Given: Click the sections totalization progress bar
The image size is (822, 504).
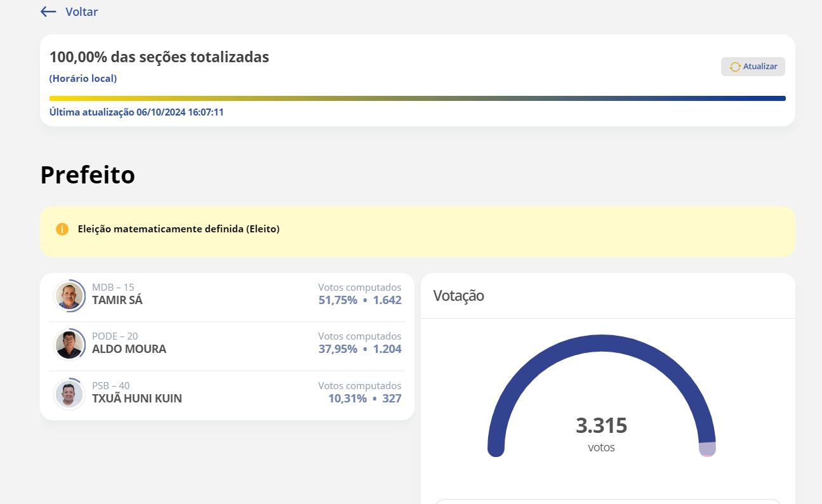Looking at the screenshot, I should 417,98.
